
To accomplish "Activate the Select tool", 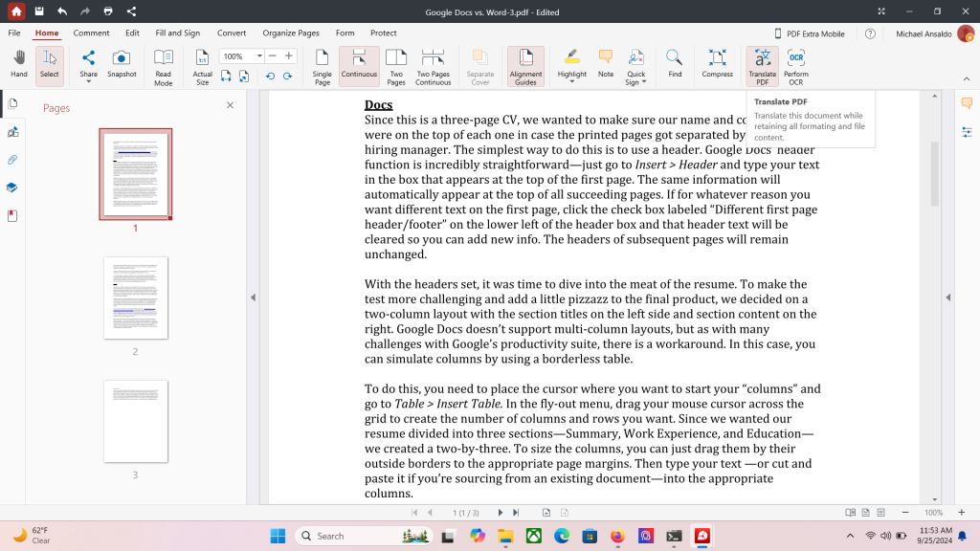I will [50, 64].
